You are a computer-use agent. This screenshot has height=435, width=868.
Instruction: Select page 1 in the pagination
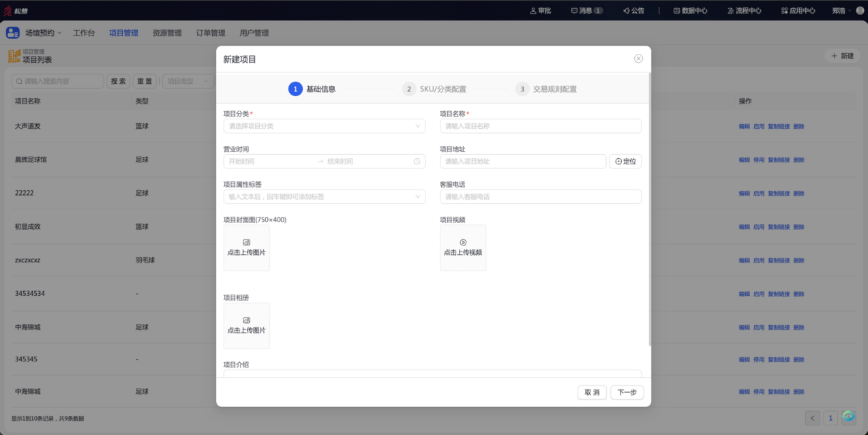[830, 418]
